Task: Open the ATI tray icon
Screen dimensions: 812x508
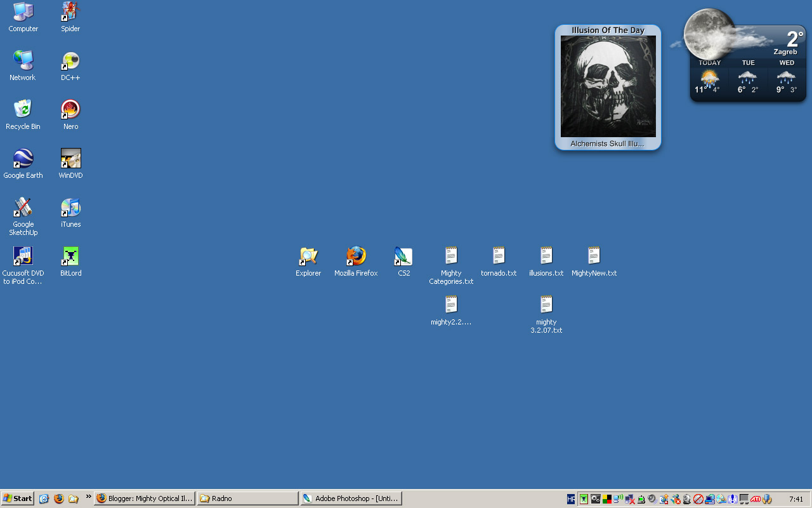Action: [755, 499]
